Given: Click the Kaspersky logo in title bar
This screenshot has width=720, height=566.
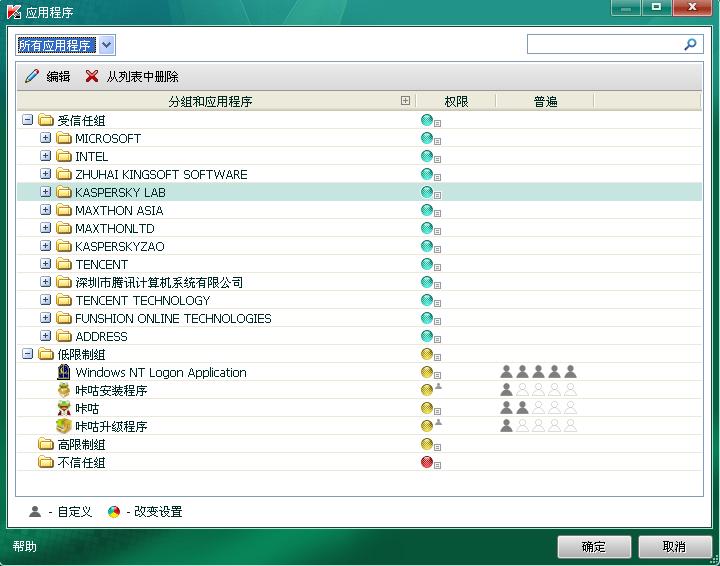Looking at the screenshot, I should tap(14, 12).
